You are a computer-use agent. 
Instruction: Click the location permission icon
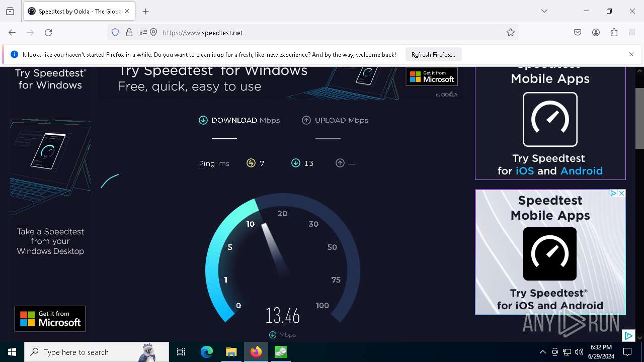(153, 33)
